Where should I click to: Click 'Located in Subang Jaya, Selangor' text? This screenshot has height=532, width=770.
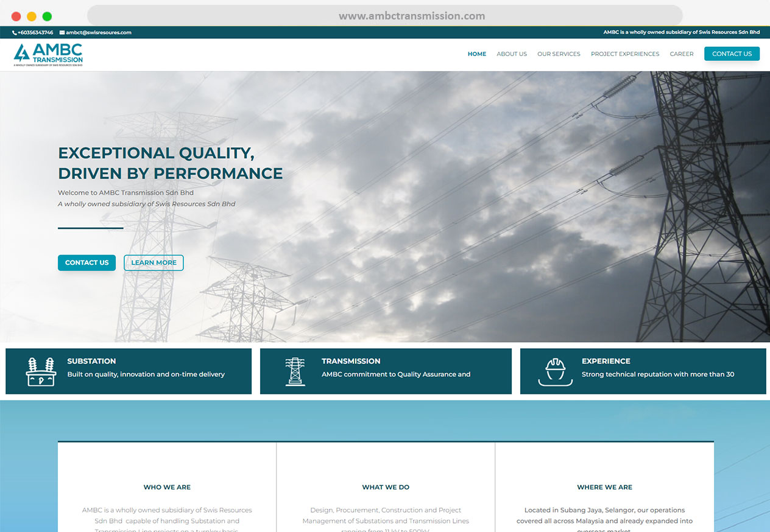(604, 520)
